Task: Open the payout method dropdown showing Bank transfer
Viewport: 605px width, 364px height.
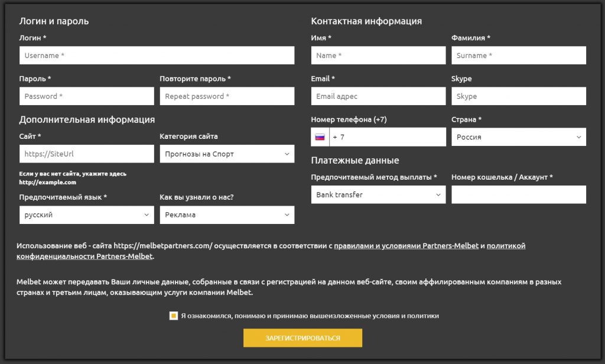Action: tap(378, 194)
